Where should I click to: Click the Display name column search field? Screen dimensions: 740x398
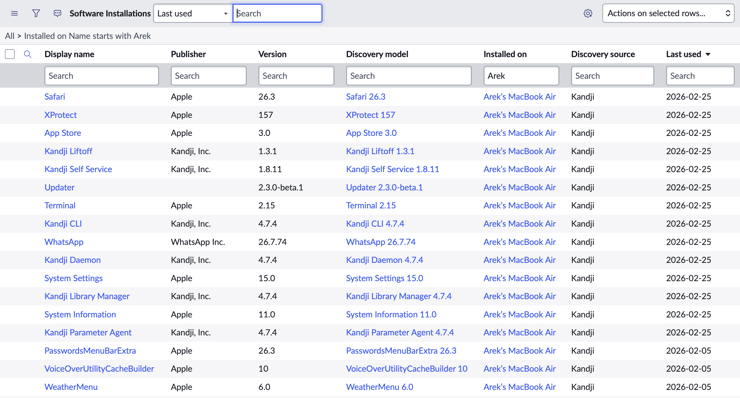pyautogui.click(x=101, y=76)
